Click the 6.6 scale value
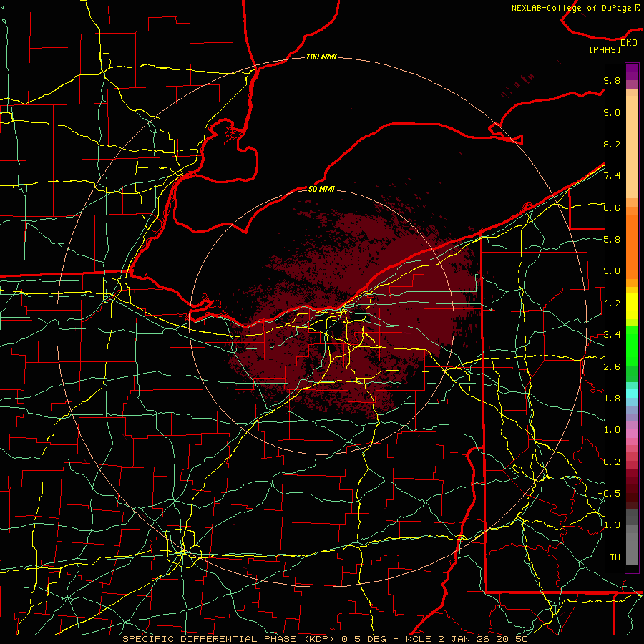 [612, 208]
